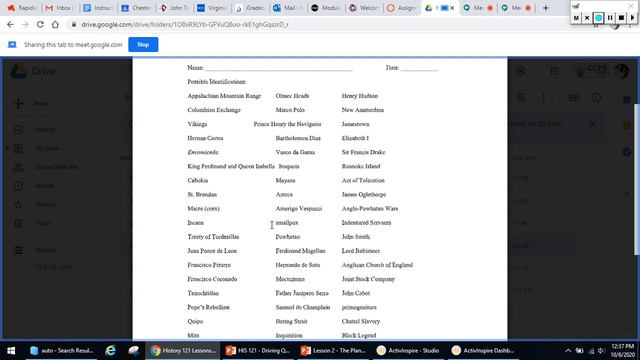Switch to the Mail tab
This screenshot has height=360, width=640.
[x=288, y=8]
